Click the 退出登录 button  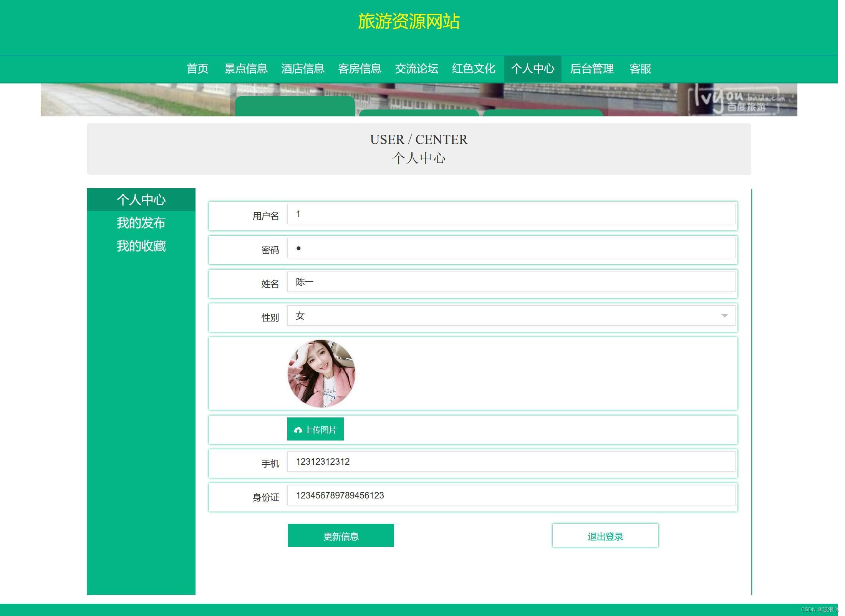[605, 536]
